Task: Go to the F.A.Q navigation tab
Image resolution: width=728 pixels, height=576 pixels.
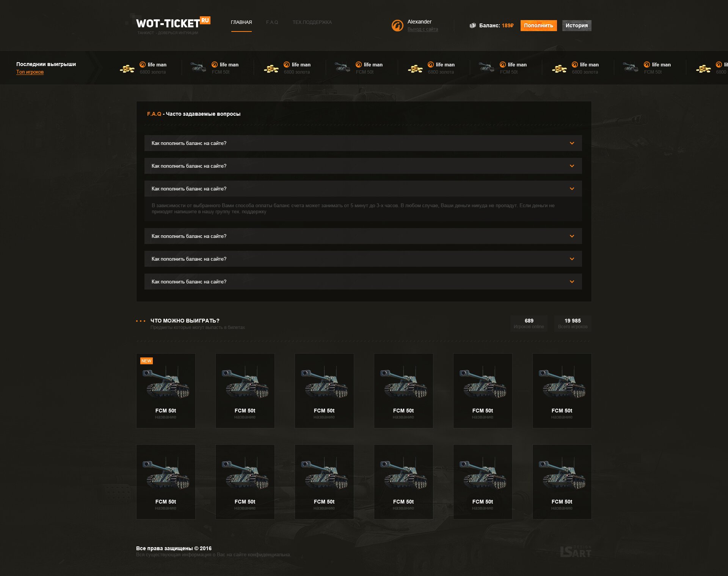Action: [272, 22]
